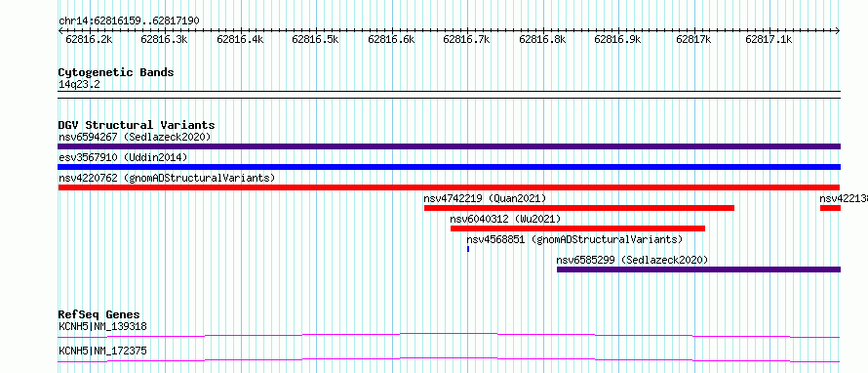Open variant label nsv4220762 (gnomADStructuralVariants)

click(x=167, y=178)
